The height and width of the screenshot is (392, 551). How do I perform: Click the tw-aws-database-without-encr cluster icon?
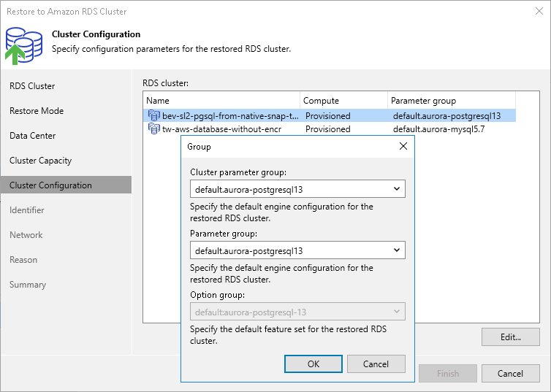[x=153, y=129]
